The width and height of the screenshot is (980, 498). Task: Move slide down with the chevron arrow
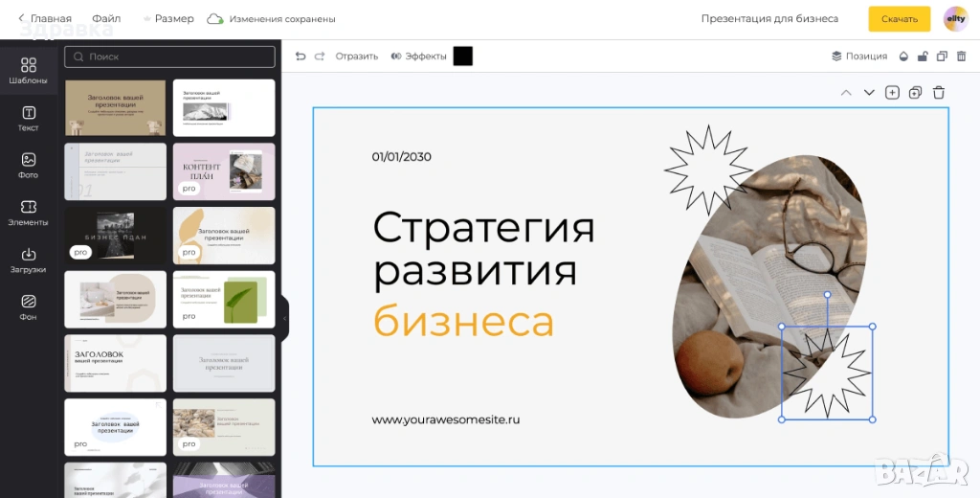tap(869, 93)
